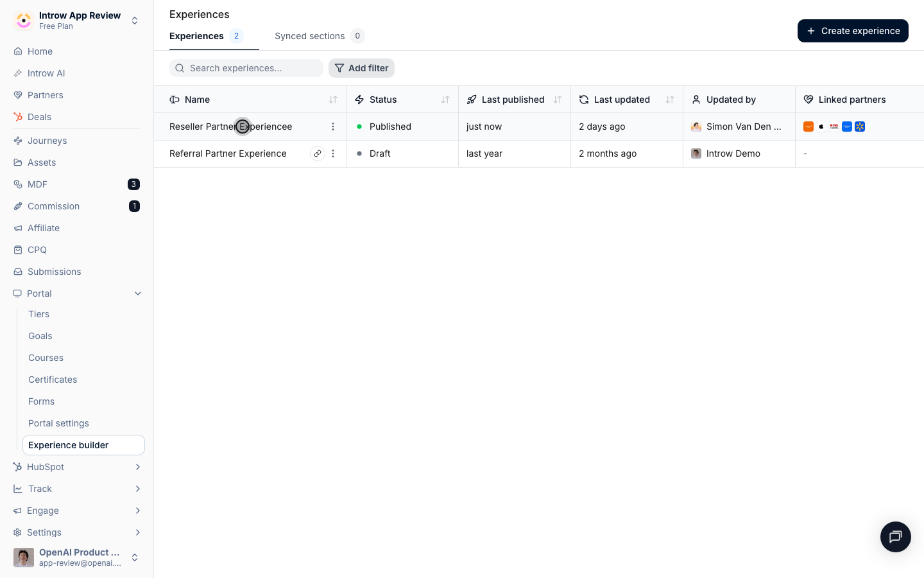This screenshot has width=924, height=578.
Task: Click the Add filter button
Action: coord(361,68)
